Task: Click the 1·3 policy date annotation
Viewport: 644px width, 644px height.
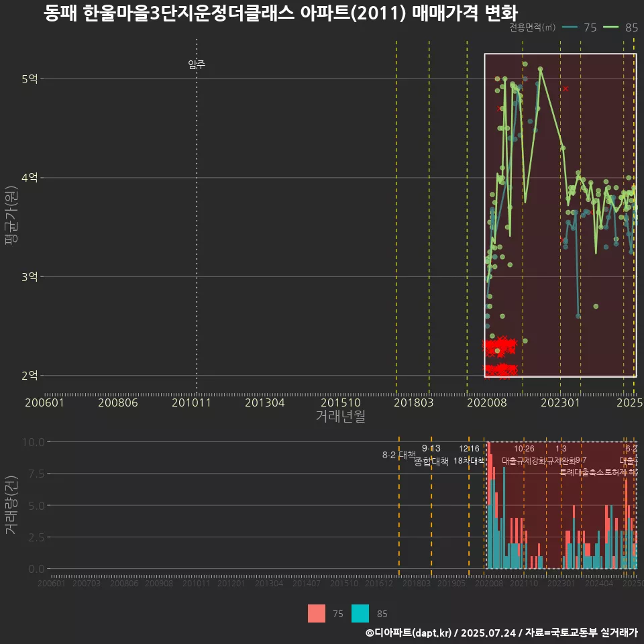Action: pyautogui.click(x=561, y=449)
